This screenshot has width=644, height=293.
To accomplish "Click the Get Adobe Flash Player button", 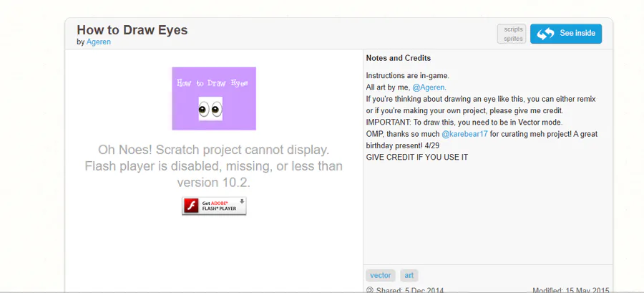I will click(214, 206).
